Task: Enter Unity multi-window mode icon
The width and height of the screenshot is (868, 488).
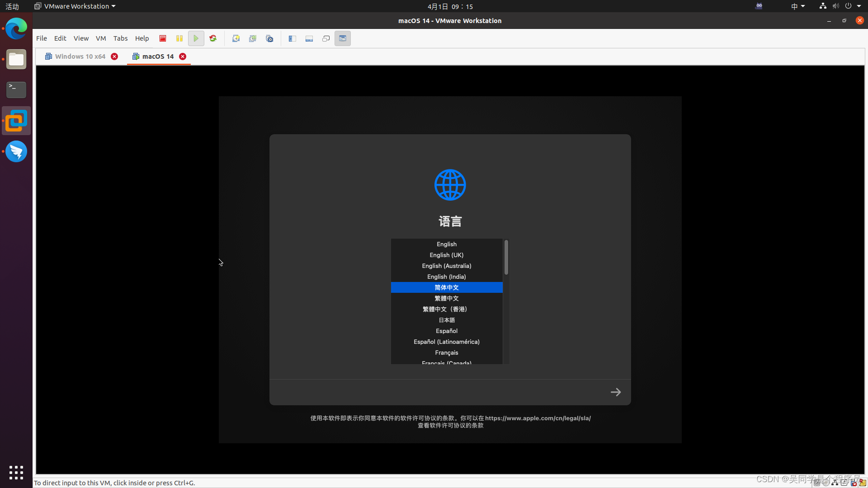Action: (326, 38)
